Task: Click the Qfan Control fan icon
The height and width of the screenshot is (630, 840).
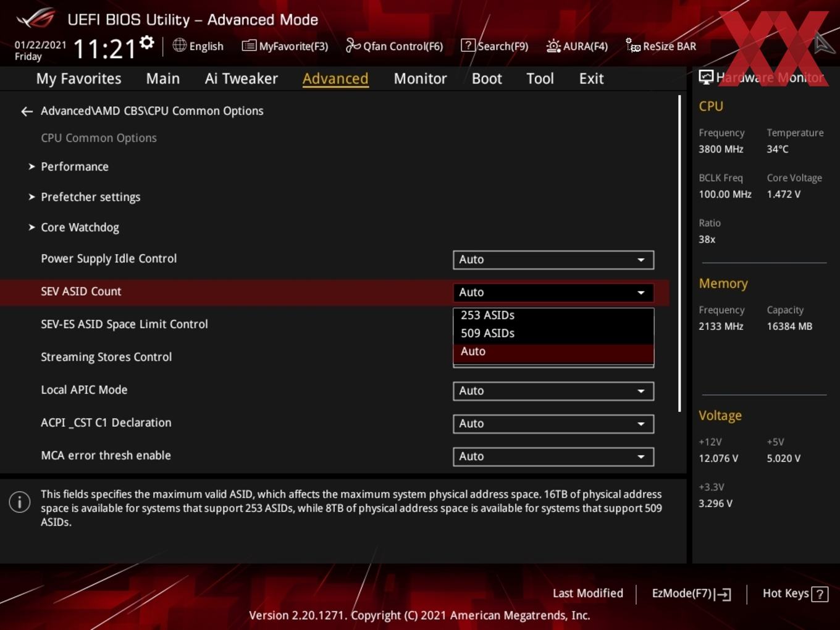Action: click(x=353, y=45)
